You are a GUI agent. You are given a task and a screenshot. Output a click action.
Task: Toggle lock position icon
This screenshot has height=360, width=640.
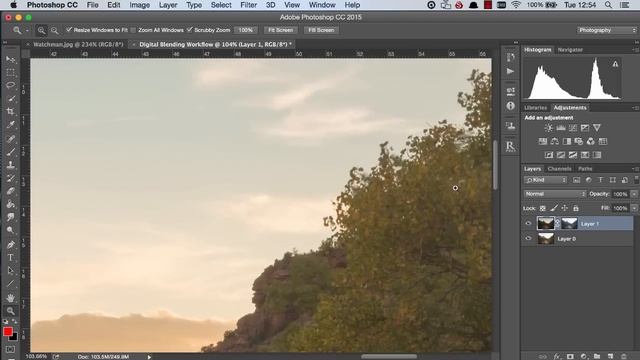click(x=565, y=208)
